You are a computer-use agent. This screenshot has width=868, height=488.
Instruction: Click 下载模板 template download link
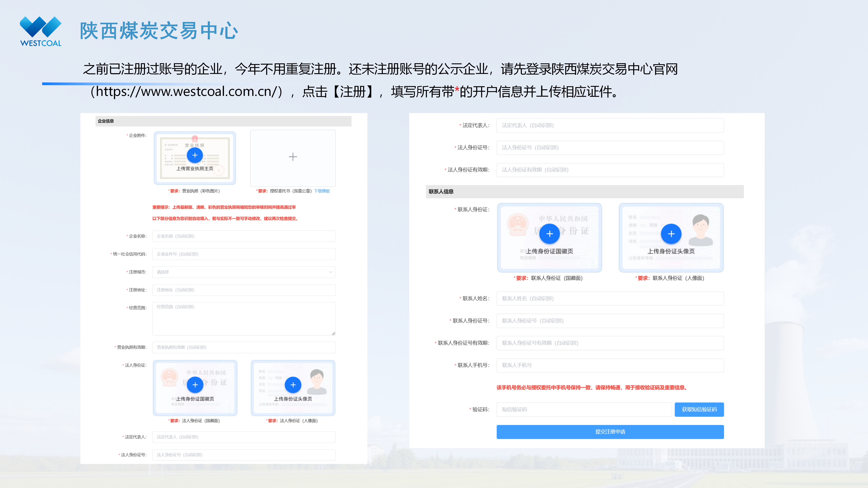click(322, 191)
